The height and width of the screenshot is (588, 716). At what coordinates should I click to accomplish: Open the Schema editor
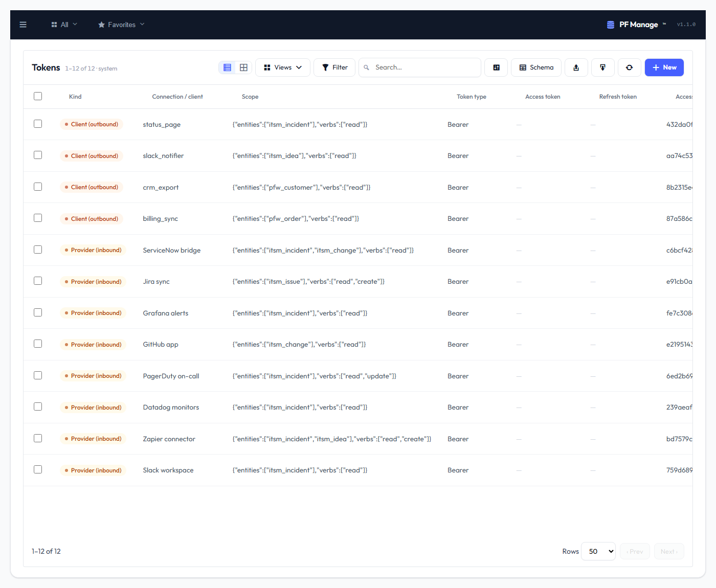[x=536, y=67]
